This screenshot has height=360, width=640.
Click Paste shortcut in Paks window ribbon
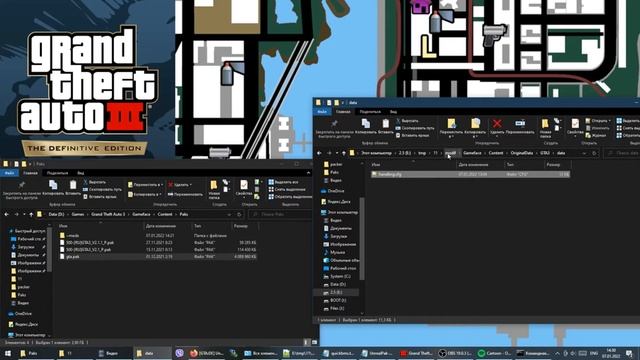pos(100,197)
